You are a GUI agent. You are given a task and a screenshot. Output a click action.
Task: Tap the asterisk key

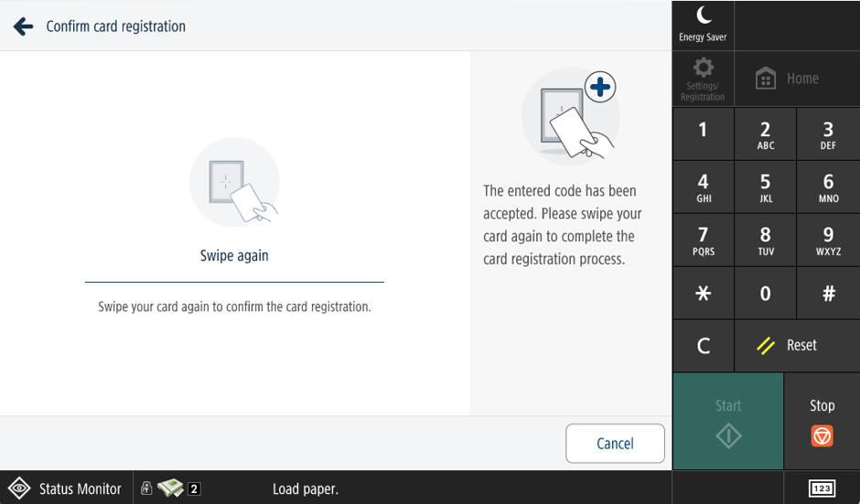pos(703,294)
